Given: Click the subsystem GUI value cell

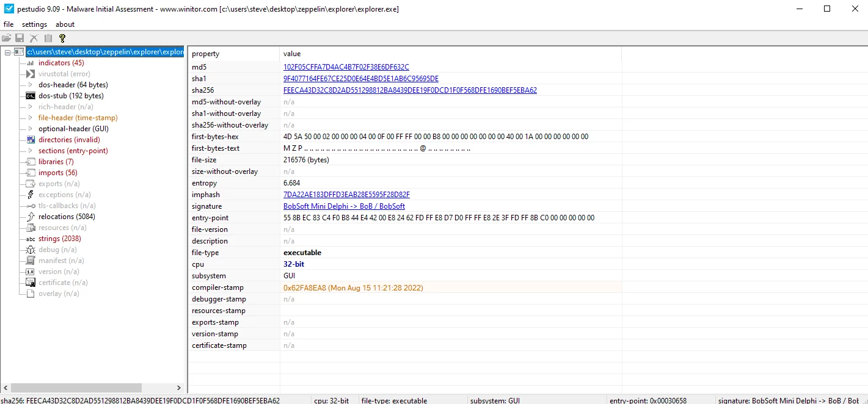Looking at the screenshot, I should [451, 276].
